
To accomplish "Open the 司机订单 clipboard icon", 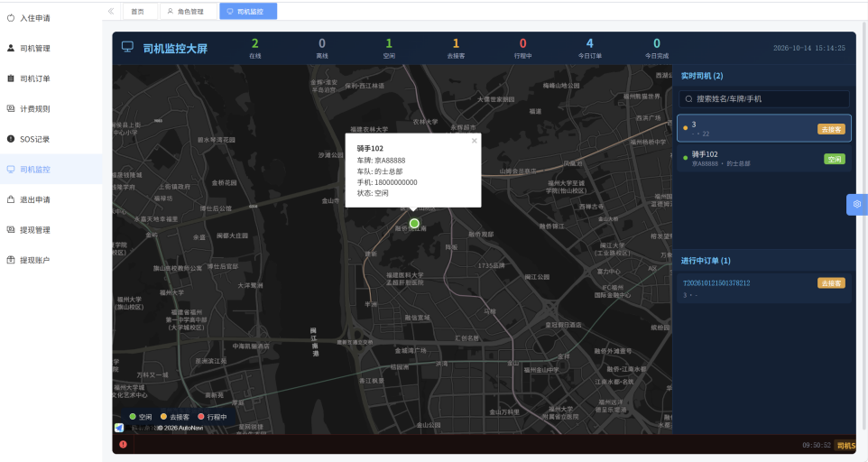I will 11,79.
